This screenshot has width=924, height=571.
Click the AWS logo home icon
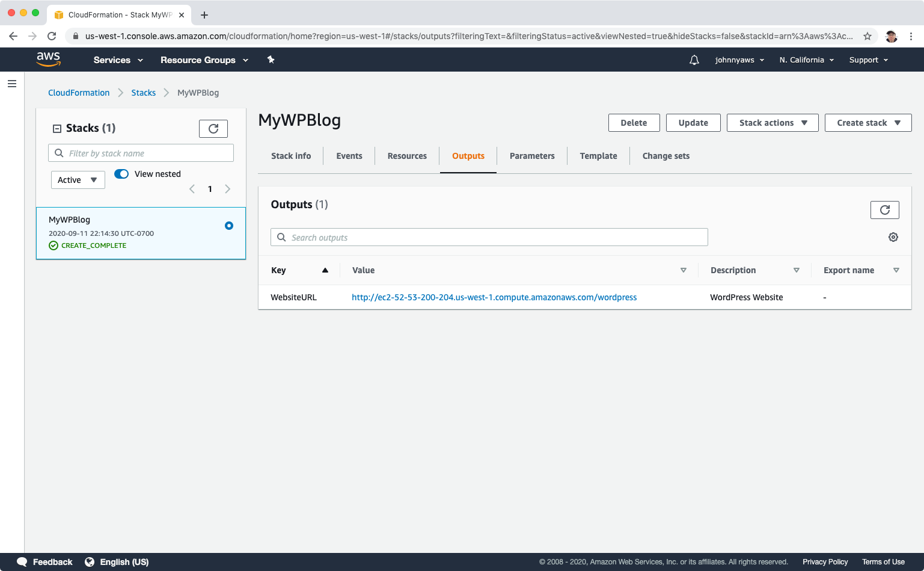[48, 59]
